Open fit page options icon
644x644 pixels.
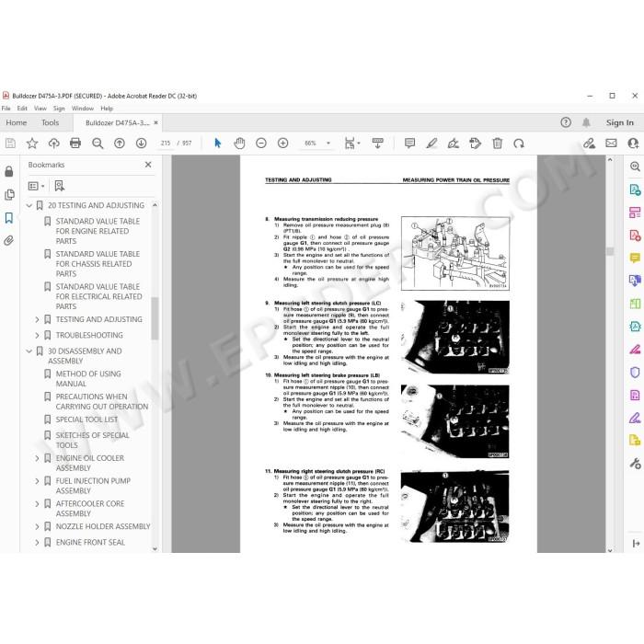tap(352, 144)
